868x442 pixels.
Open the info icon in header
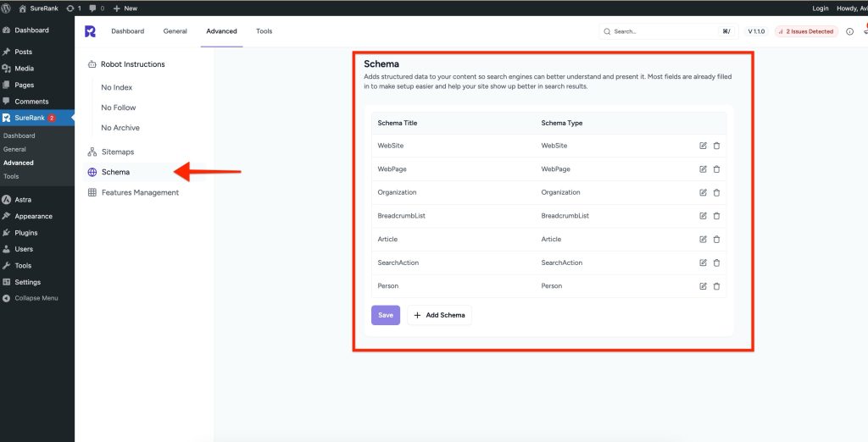(x=849, y=31)
